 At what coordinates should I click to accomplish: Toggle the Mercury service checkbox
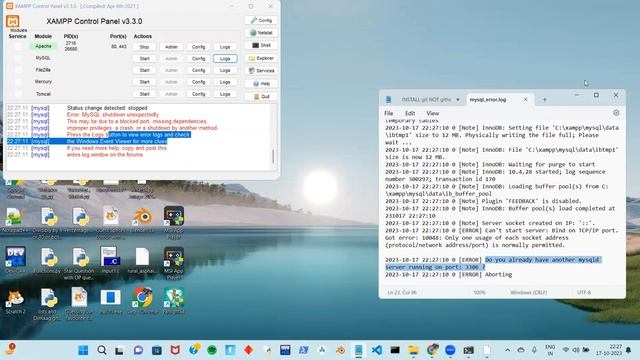18,82
